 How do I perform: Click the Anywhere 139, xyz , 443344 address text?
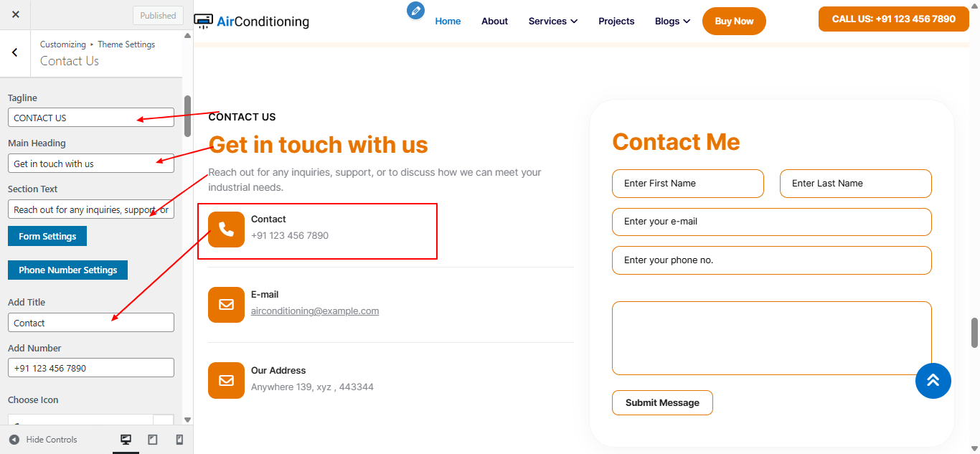[x=312, y=387]
